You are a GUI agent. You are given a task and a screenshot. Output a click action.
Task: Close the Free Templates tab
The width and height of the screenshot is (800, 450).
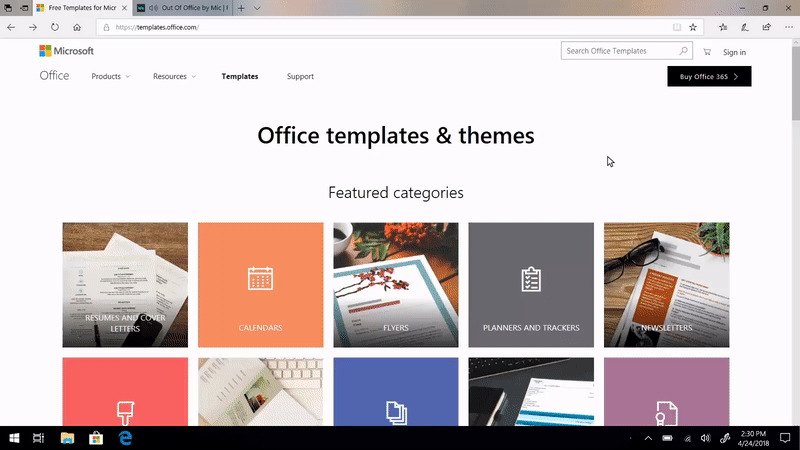(x=124, y=8)
